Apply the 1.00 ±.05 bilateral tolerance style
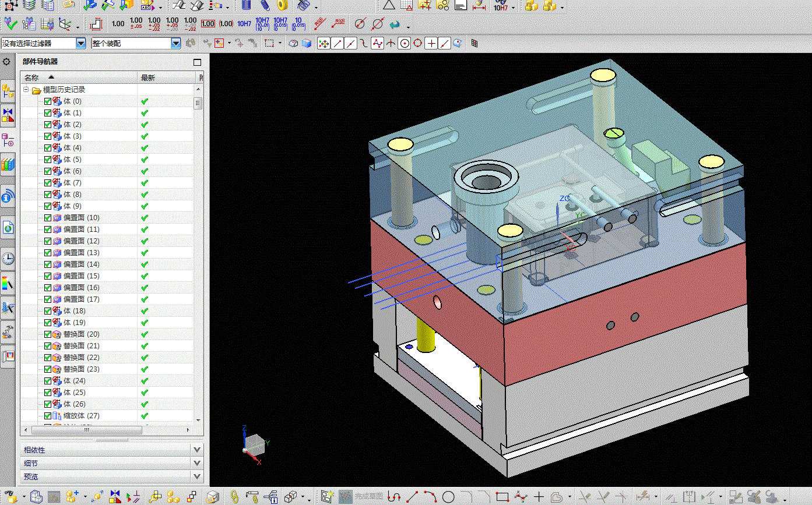The image size is (812, 505). tap(136, 24)
